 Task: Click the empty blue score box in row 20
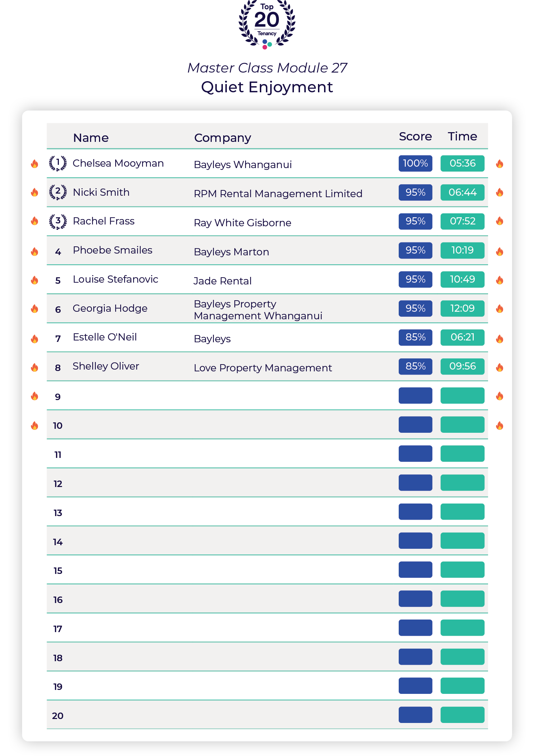pos(415,715)
